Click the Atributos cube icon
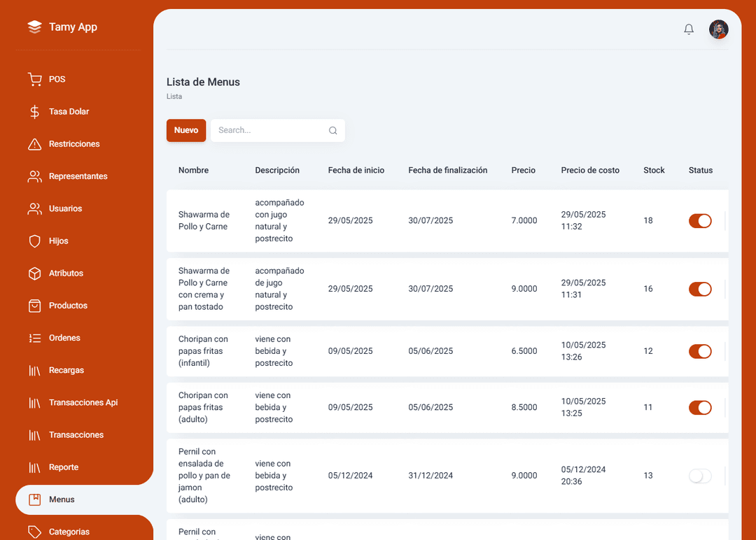Screen dimensions: 756x540 point(34,273)
